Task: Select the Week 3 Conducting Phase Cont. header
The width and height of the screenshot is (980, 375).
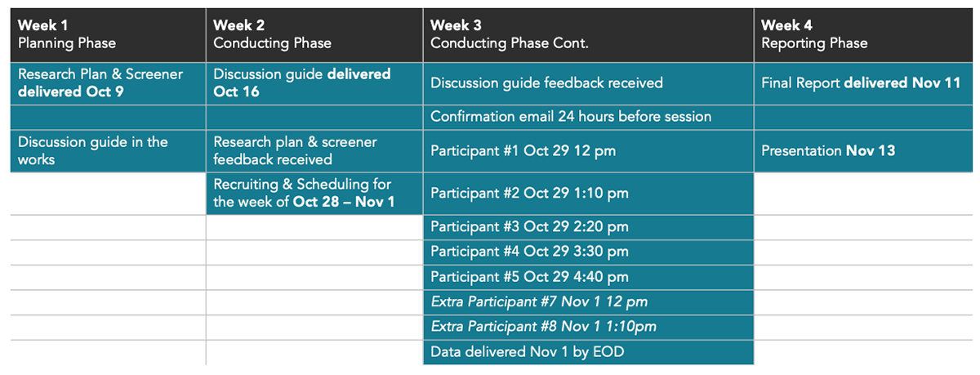Action: [x=588, y=34]
